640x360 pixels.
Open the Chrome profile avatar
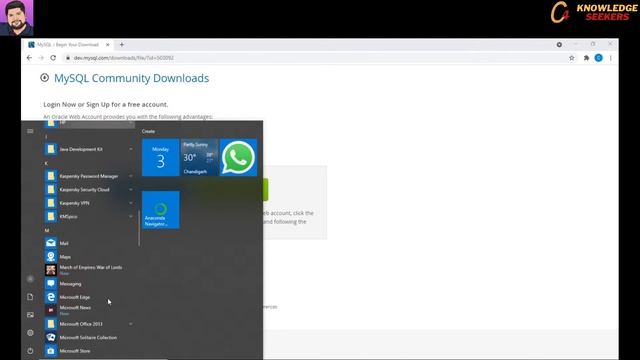tap(598, 58)
